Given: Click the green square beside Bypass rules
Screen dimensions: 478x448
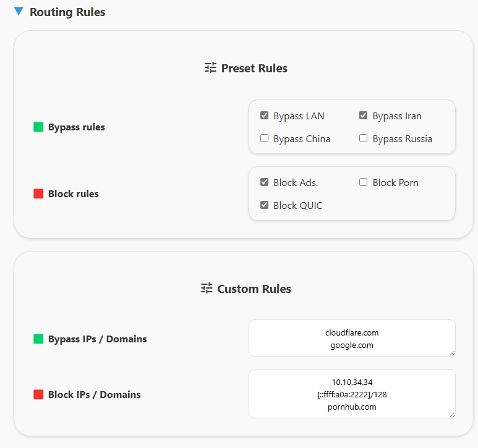Looking at the screenshot, I should [x=38, y=127].
